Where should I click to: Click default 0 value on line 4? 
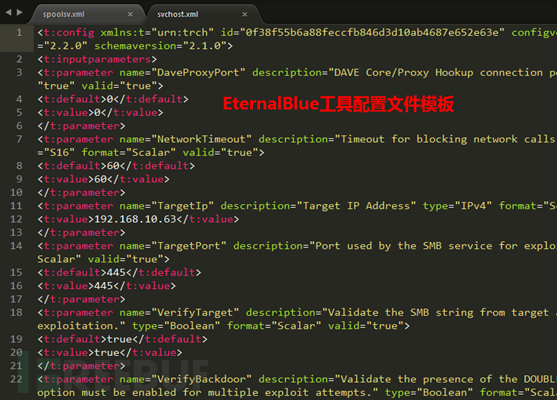(110, 99)
